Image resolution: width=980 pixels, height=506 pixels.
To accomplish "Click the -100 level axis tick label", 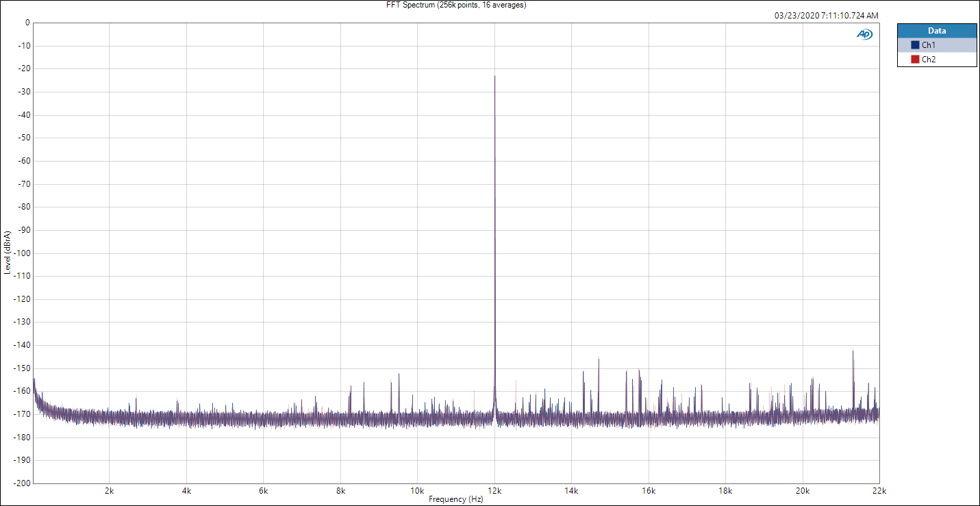I will point(23,253).
